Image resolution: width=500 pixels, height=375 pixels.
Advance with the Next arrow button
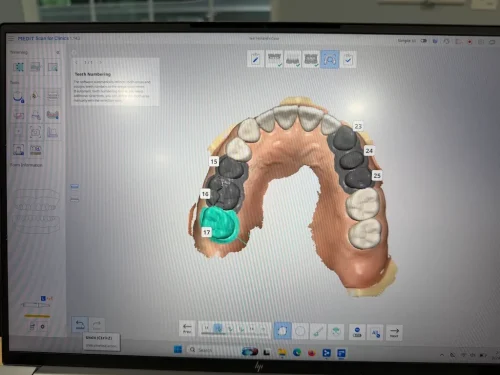[x=394, y=332]
